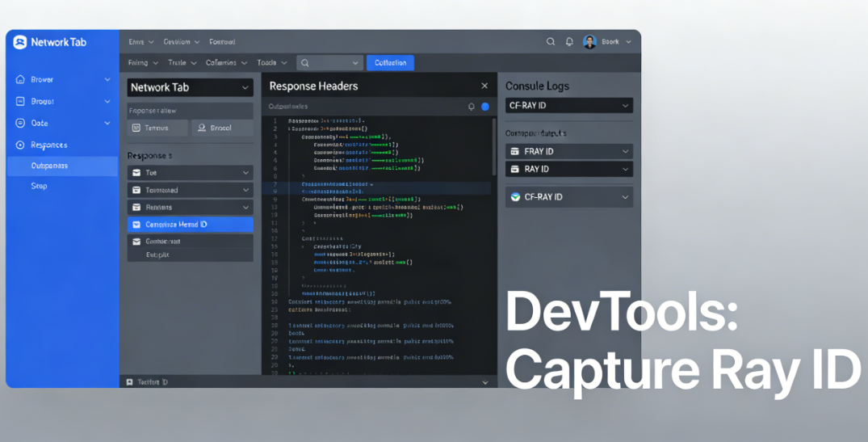The width and height of the screenshot is (868, 442).
Task: Select the Responces radio item in sidebar
Action: pyautogui.click(x=20, y=145)
